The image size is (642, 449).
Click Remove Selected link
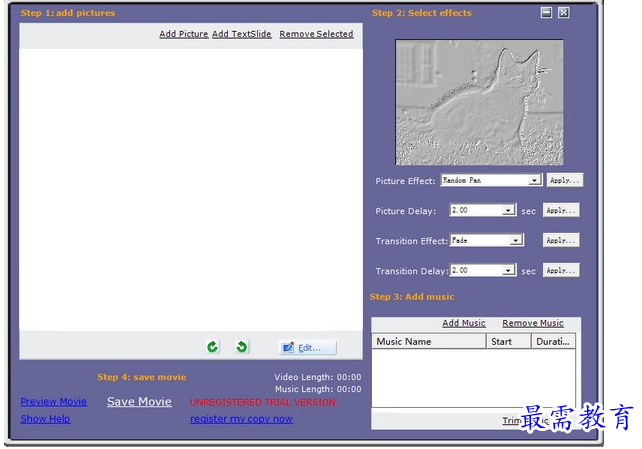click(x=316, y=34)
